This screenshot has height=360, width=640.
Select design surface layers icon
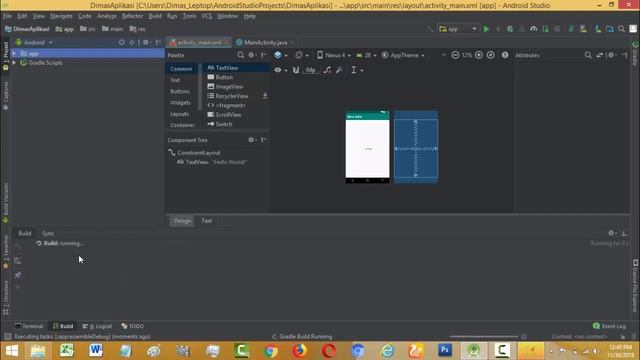click(x=278, y=55)
